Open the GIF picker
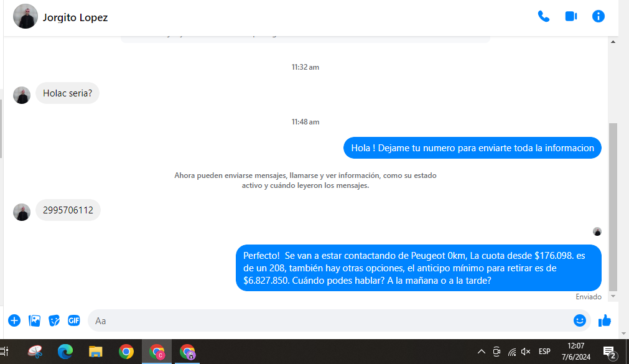This screenshot has width=629, height=364. (74, 320)
